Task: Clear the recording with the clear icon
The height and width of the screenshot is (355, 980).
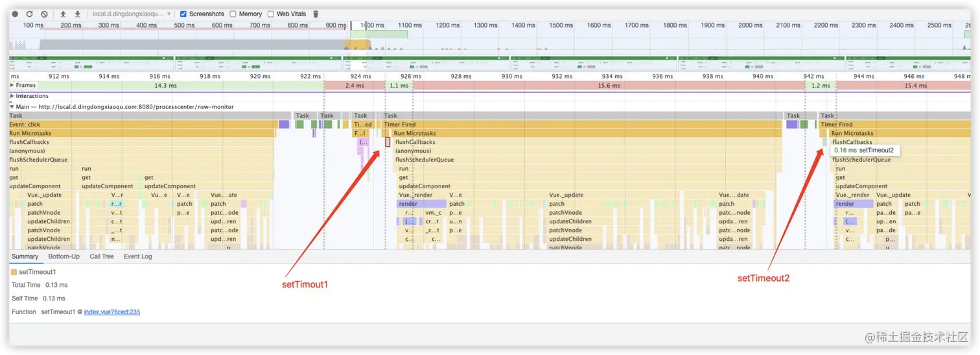Action: click(x=44, y=14)
